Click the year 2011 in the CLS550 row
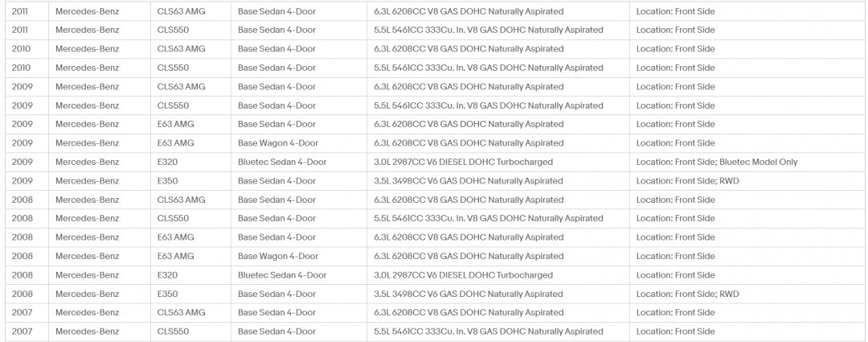This screenshot has height=342, width=868. tap(22, 30)
